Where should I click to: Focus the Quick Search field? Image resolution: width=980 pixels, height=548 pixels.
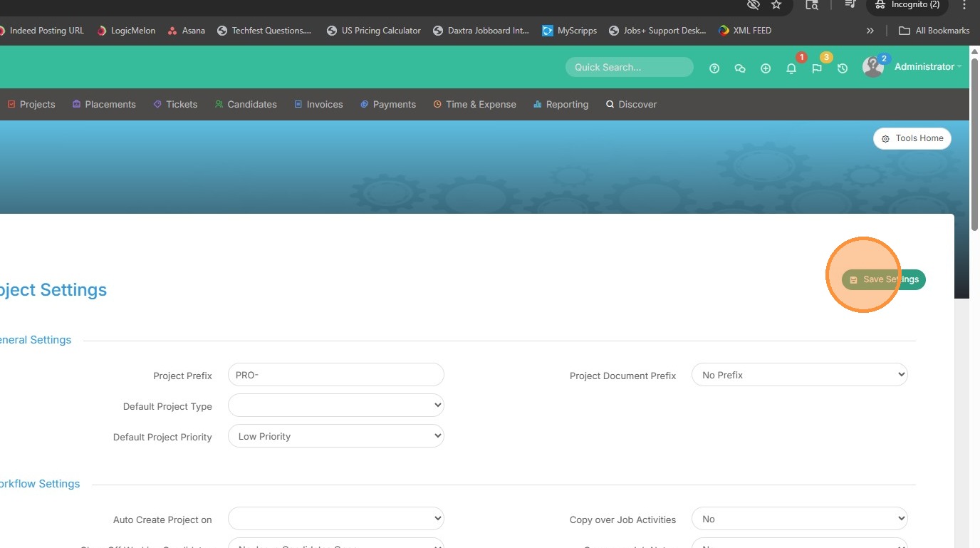630,67
